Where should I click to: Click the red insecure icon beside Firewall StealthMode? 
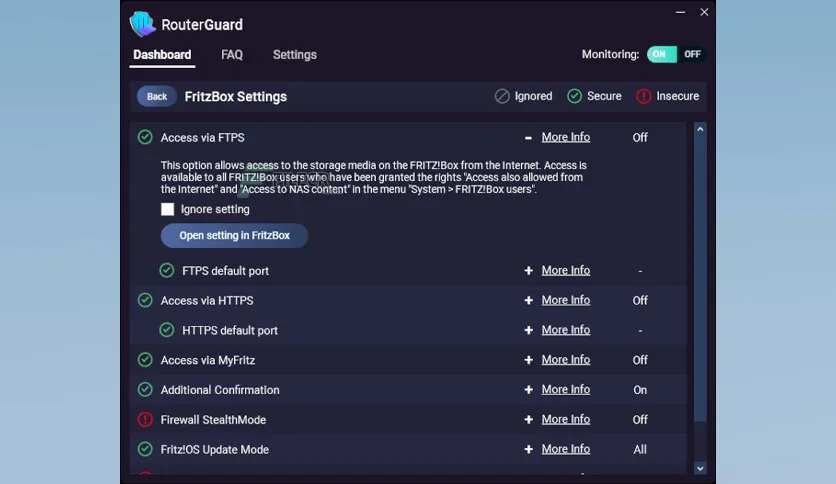145,420
